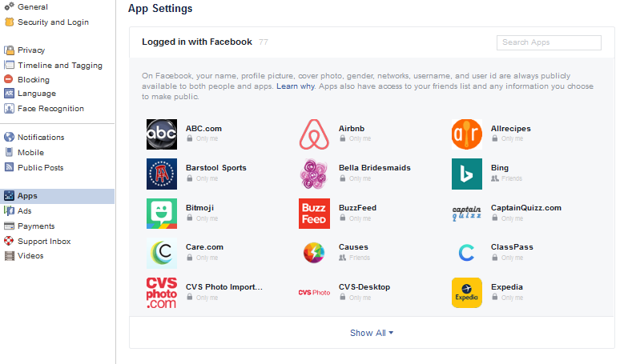This screenshot has height=364, width=628.
Task: Open Privacy settings in sidebar
Action: [x=31, y=50]
